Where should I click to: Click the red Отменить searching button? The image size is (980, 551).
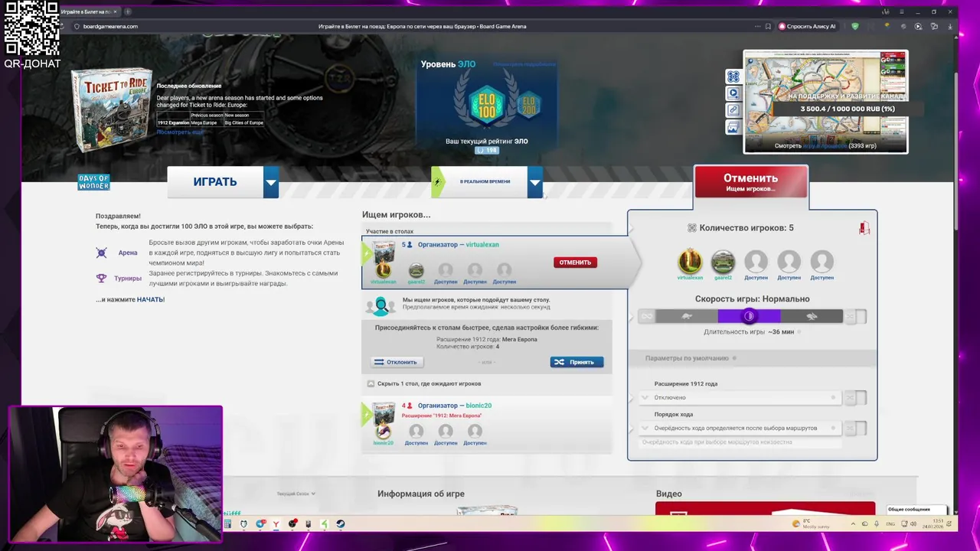[x=750, y=182]
